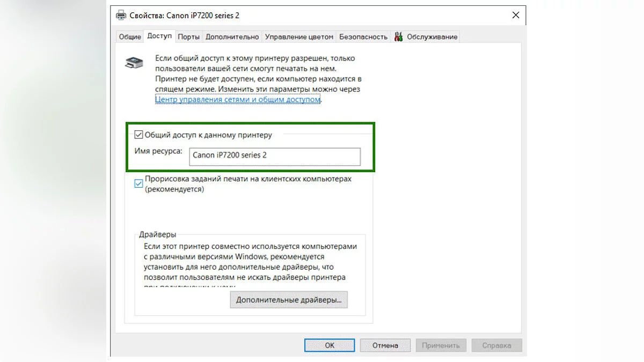The width and height of the screenshot is (644, 362).
Task: Open Центр управления сетями и общим доступом link
Action: coord(238,99)
